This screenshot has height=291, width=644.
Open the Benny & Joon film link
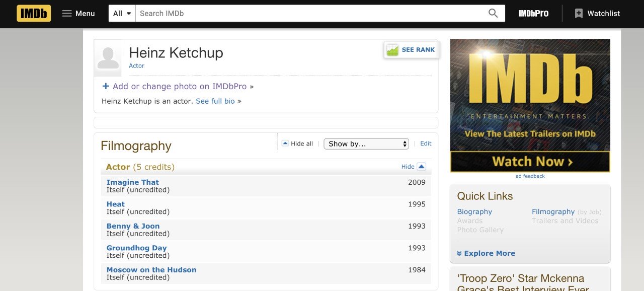coord(133,226)
